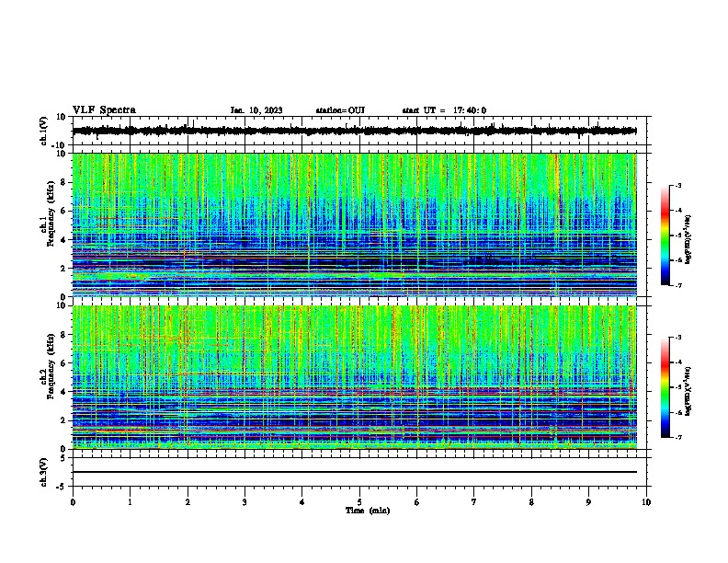Click inside the ch.2 spectrogram panel
The image size is (728, 563).
355,377
